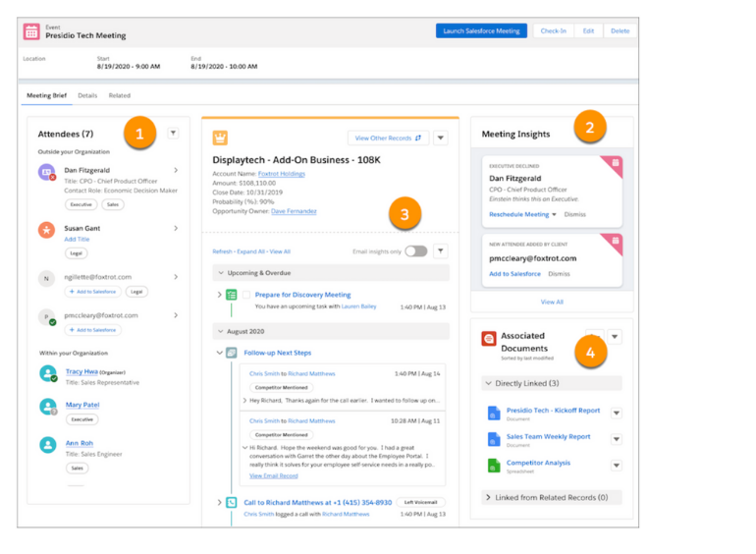The height and width of the screenshot is (554, 756).
Task: Open Foxtrot Holdings account link
Action: pos(282,174)
